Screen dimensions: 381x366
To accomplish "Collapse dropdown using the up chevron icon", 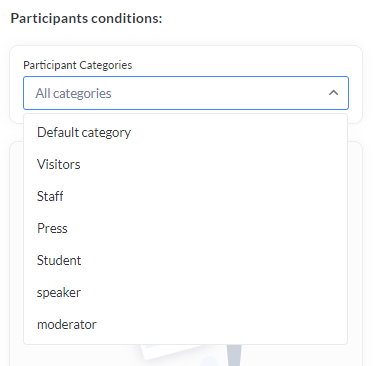I will click(333, 93).
